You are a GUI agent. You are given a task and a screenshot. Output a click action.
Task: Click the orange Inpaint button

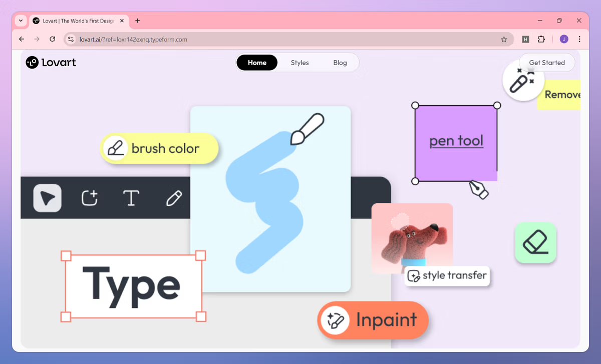click(x=373, y=320)
